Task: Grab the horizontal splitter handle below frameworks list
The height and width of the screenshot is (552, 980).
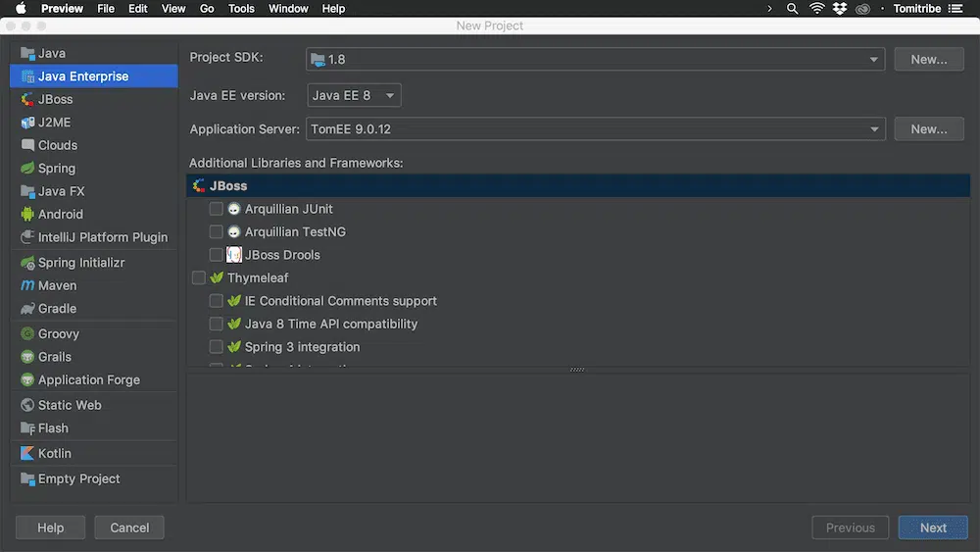Action: click(x=577, y=370)
